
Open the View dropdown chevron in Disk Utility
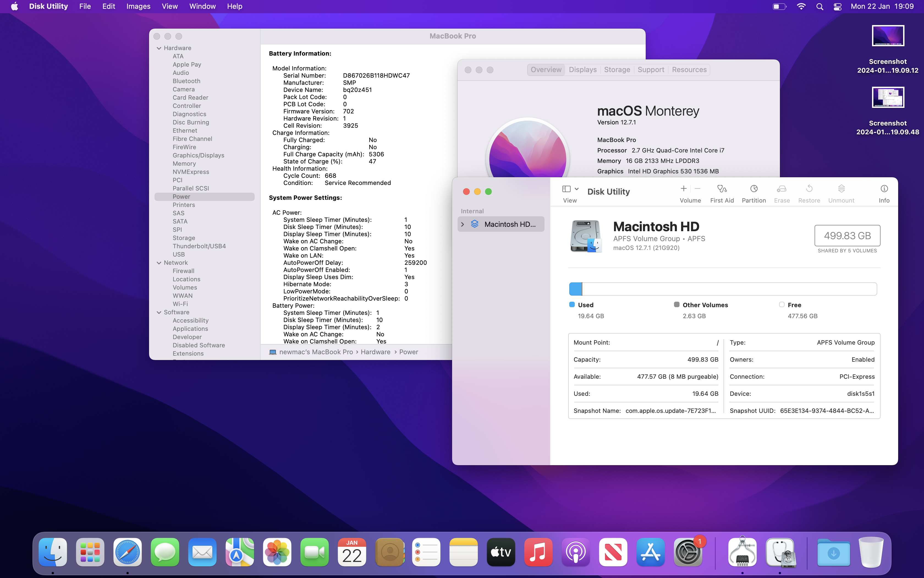point(577,189)
